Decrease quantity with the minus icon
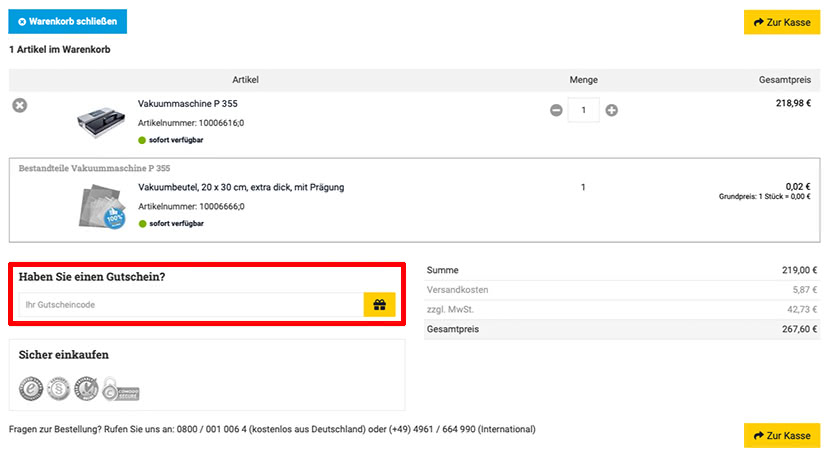828x452 pixels. pyautogui.click(x=556, y=110)
